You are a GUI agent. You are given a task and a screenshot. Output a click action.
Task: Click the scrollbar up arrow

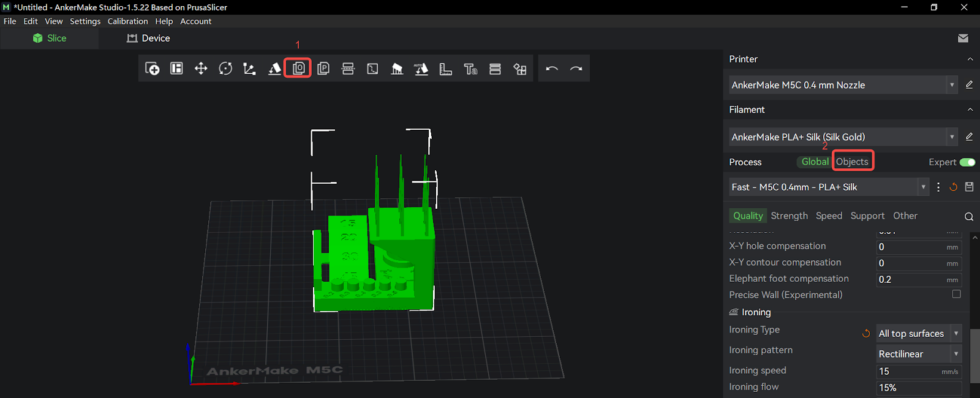tap(974, 237)
